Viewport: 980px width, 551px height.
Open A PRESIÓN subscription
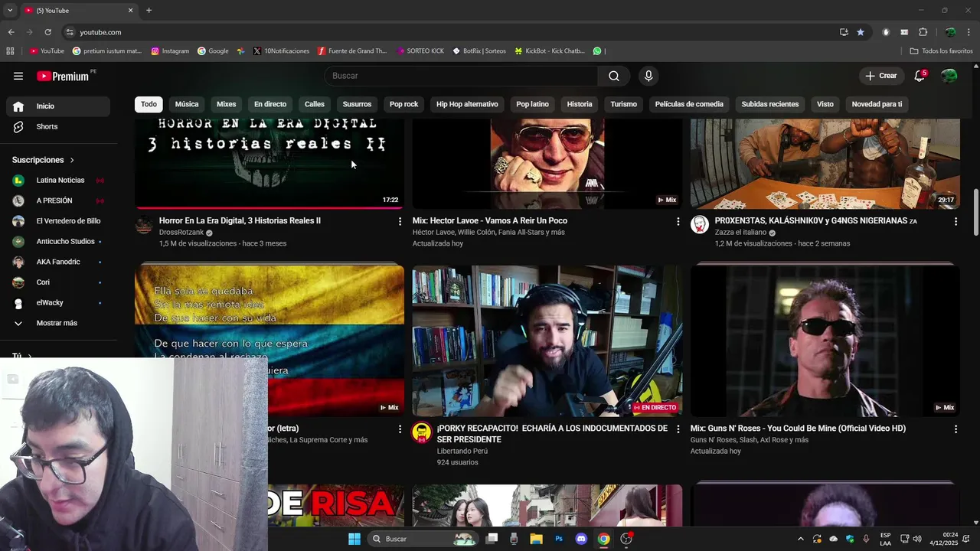point(57,201)
